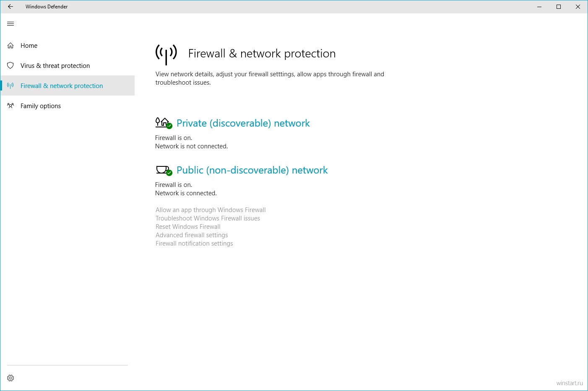The height and width of the screenshot is (391, 588).
Task: Close the Windows Defender window
Action: point(578,7)
